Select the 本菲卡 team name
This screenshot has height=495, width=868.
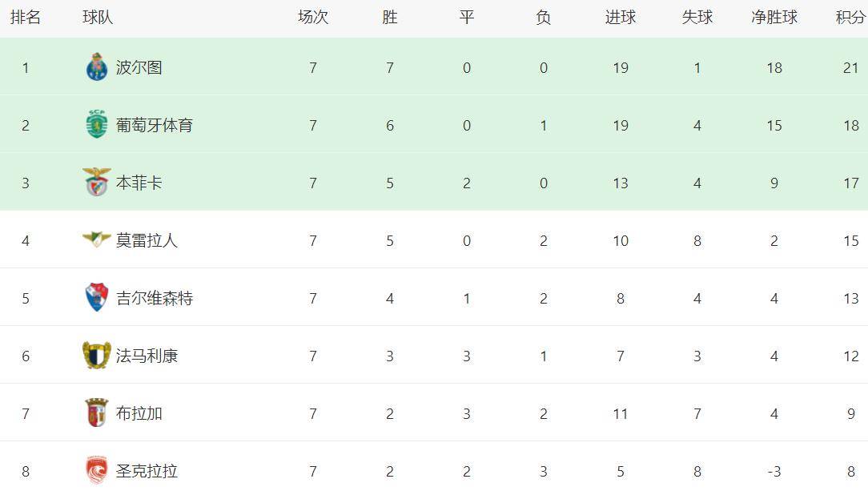pos(139,183)
